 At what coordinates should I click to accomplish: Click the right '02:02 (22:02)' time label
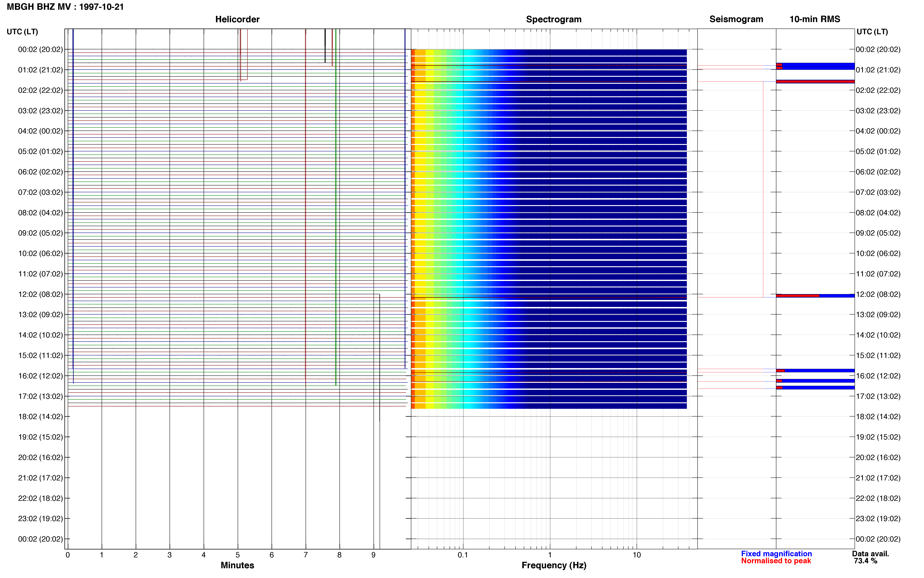[x=878, y=90]
